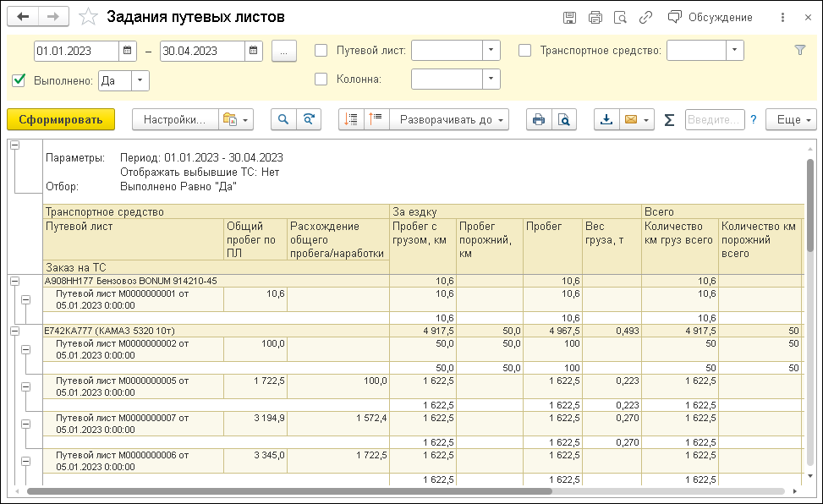Collapse the Е742КА777 КАМАЗ group
Viewport: 823px width, 504px height.
pyautogui.click(x=14, y=331)
